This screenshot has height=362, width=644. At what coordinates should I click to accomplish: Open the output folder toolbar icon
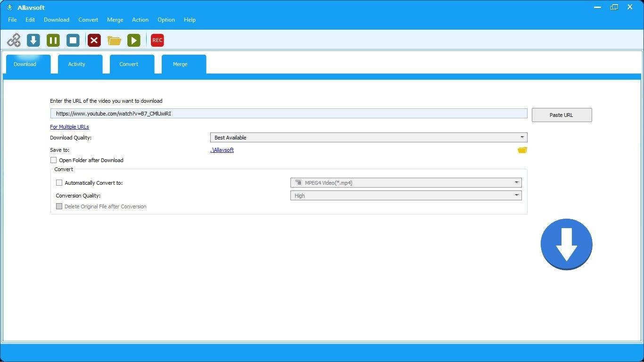coord(114,41)
